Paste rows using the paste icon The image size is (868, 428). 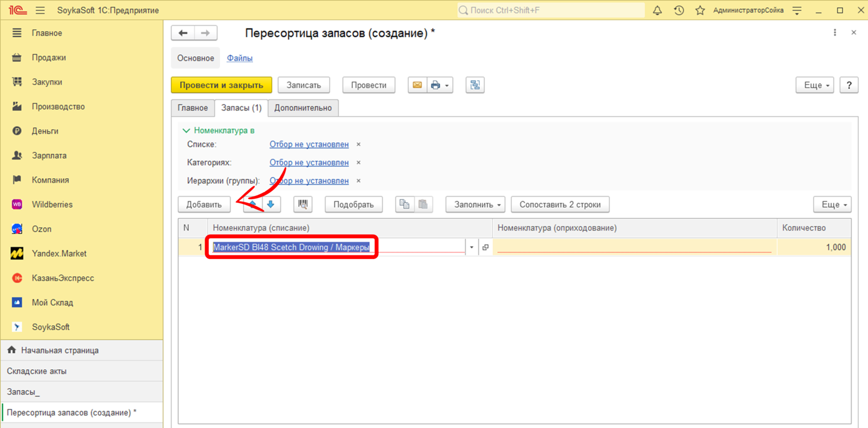(423, 205)
